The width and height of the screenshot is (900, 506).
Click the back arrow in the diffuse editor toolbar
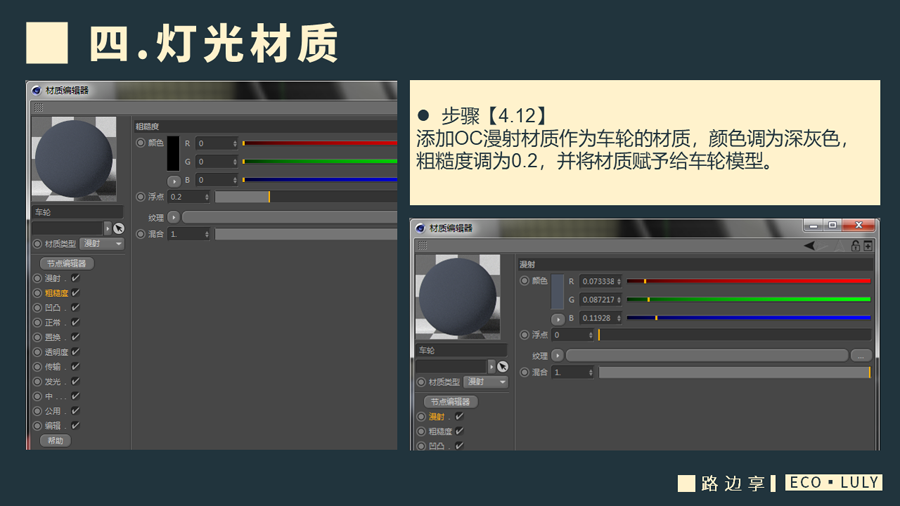tap(811, 245)
